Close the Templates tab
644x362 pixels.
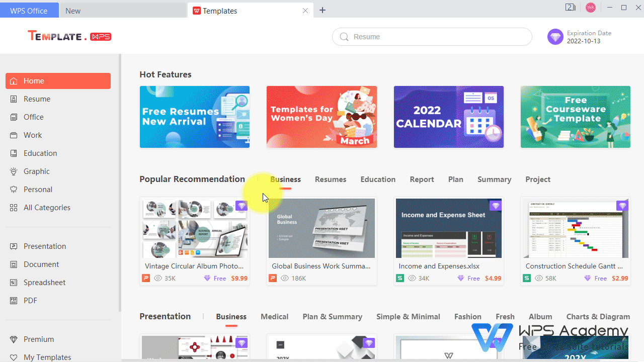(x=305, y=11)
